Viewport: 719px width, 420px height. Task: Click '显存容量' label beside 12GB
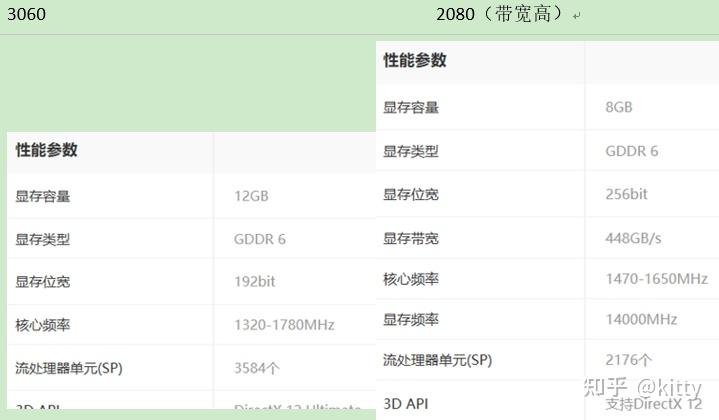click(43, 196)
